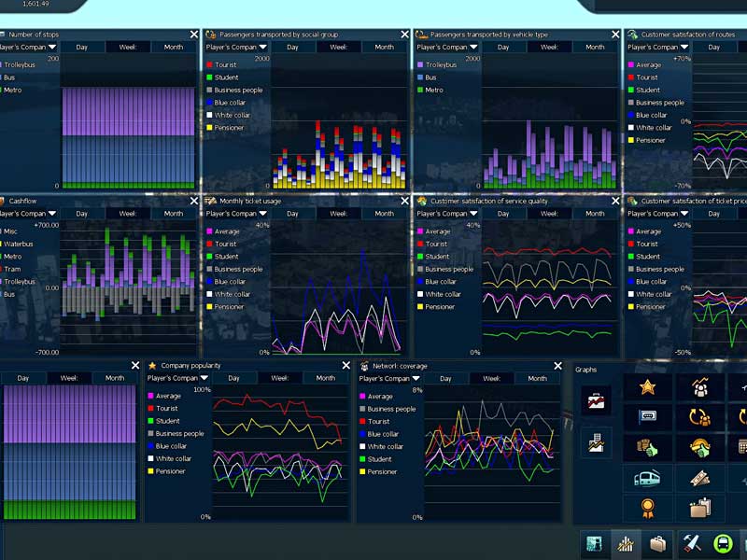
Task: Switch Company popularity graph to Month tab
Action: pos(325,378)
